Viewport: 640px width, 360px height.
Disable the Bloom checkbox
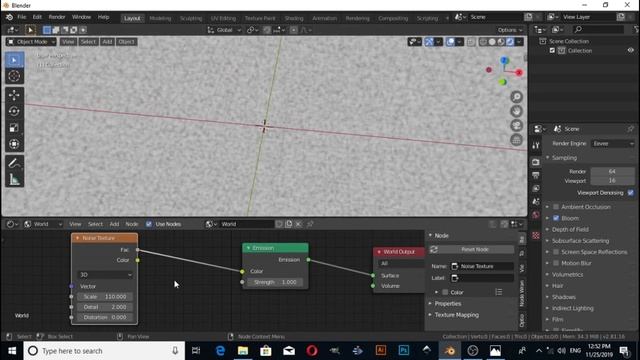pos(556,218)
